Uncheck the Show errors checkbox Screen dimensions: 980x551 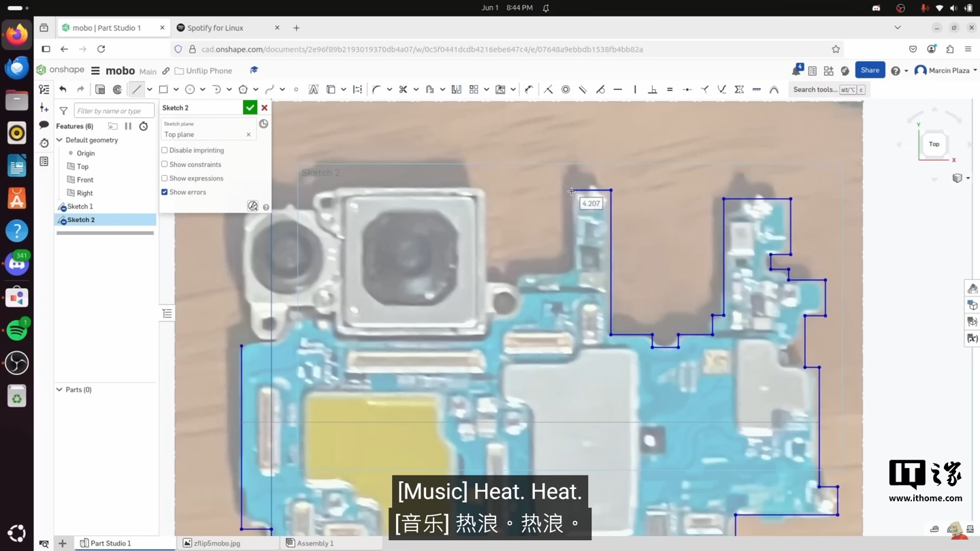(x=165, y=192)
